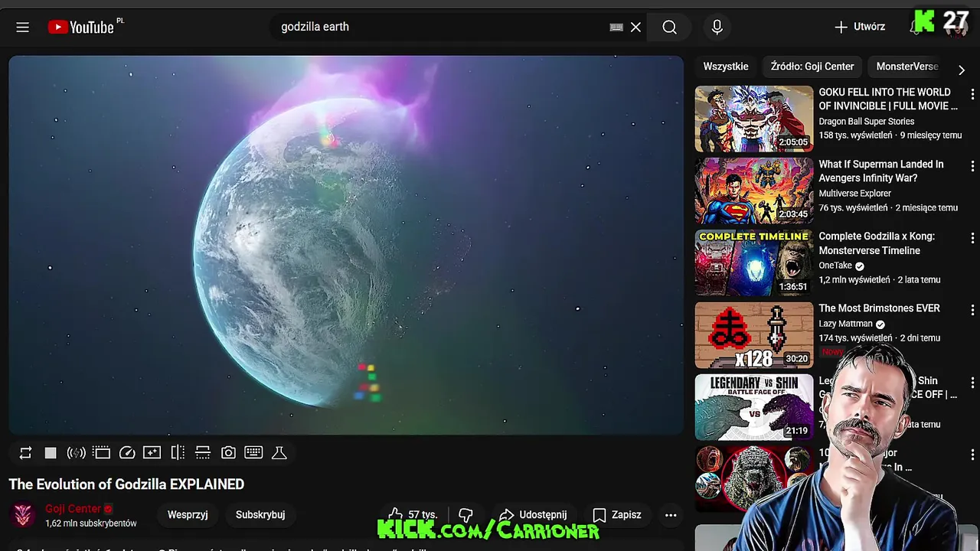Open the on-screen keyboard in search box

pyautogui.click(x=616, y=27)
